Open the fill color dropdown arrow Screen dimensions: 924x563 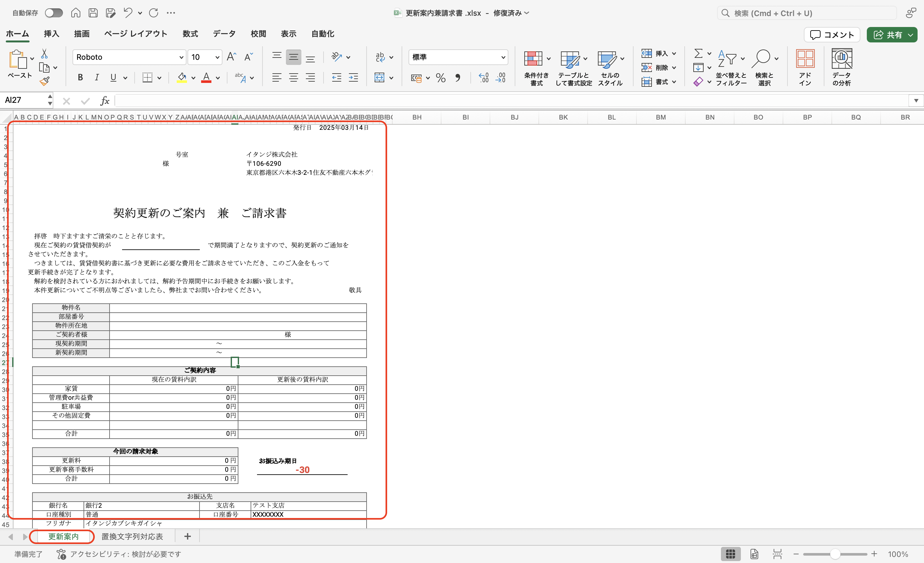(193, 78)
